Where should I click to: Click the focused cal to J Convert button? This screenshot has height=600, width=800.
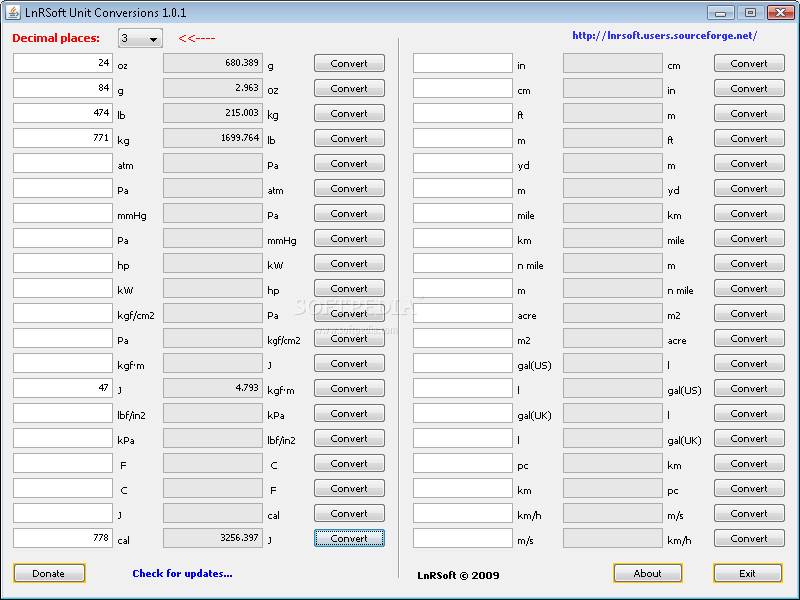349,538
